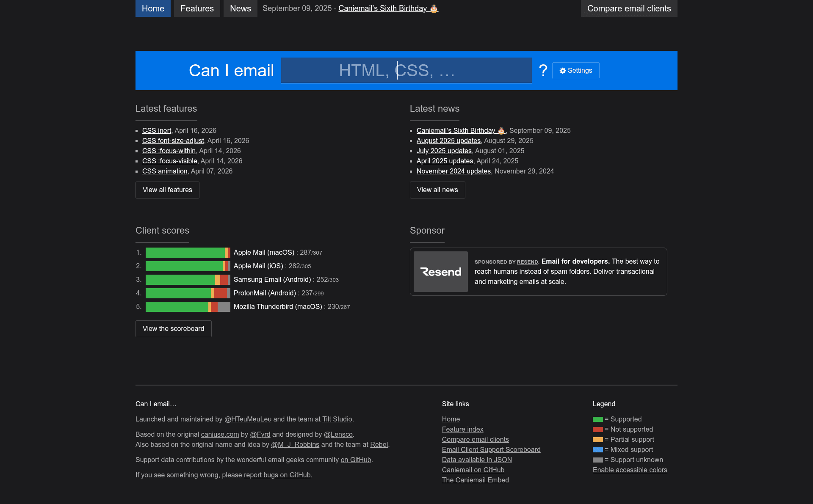Open the Apple Mail (macOS) client link
This screenshot has width=813, height=504.
264,253
